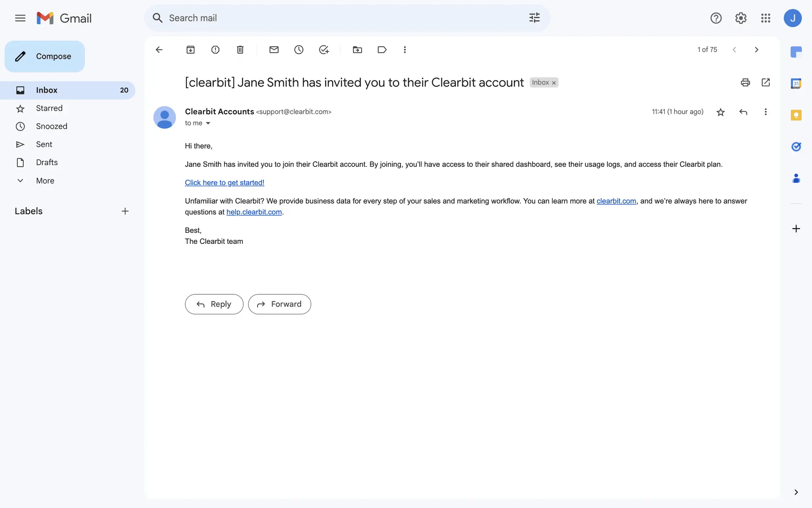812x508 pixels.
Task: Report the message as spam
Action: (x=215, y=50)
